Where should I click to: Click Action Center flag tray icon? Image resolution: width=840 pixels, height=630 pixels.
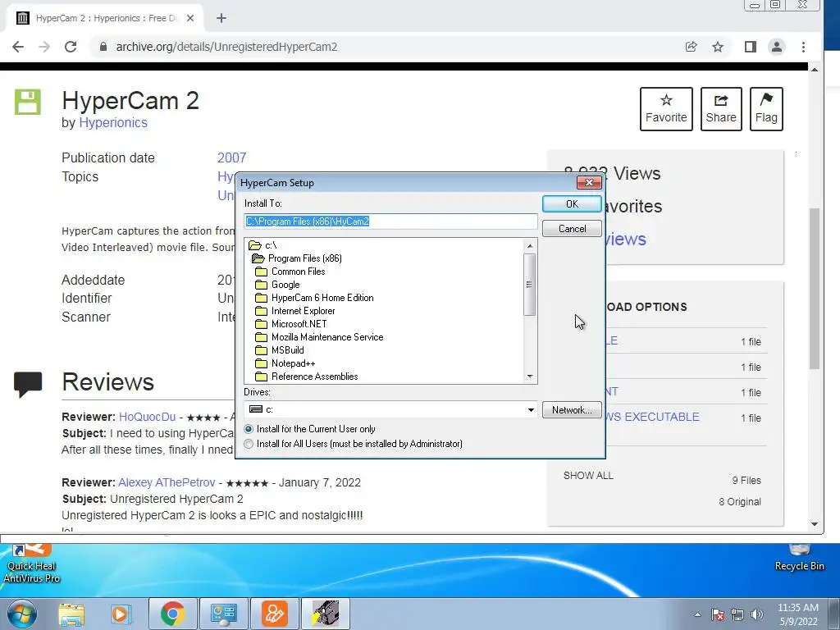click(718, 614)
